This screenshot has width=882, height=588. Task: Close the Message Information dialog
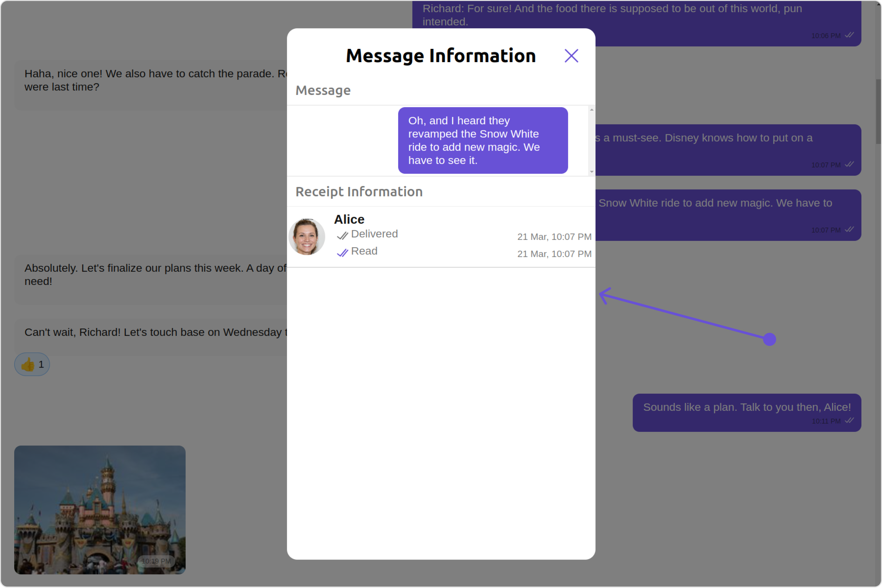[571, 56]
